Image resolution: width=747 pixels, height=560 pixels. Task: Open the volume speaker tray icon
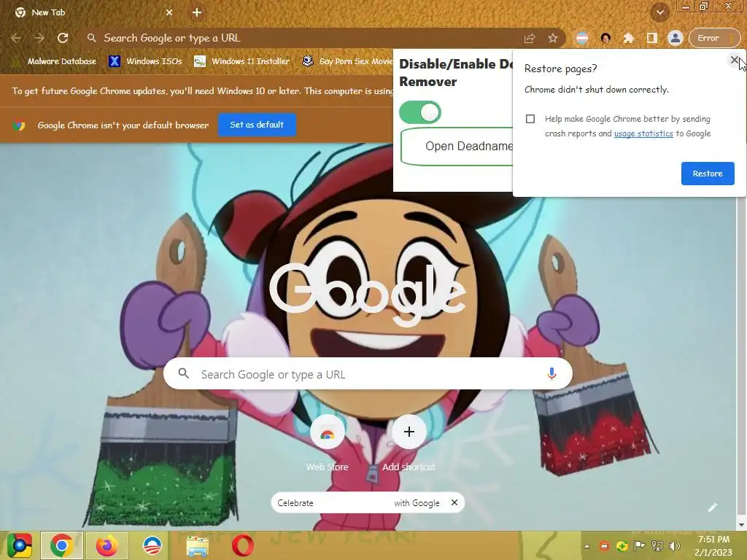[674, 546]
